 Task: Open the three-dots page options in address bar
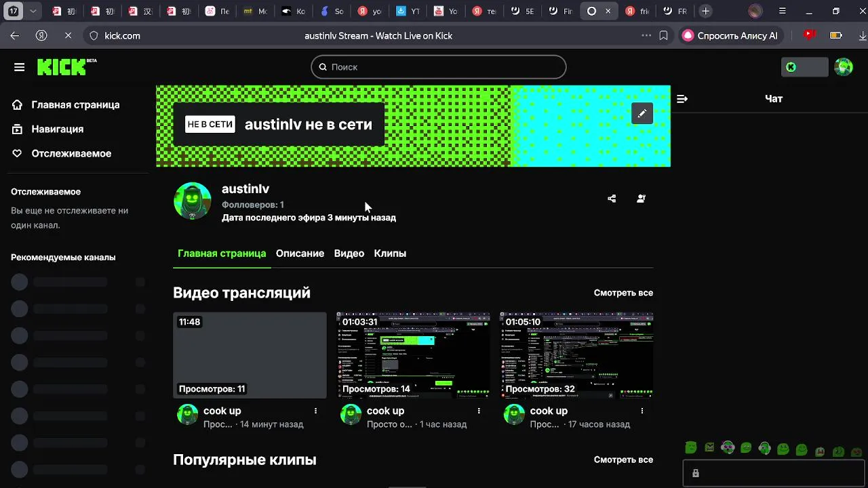(x=646, y=36)
